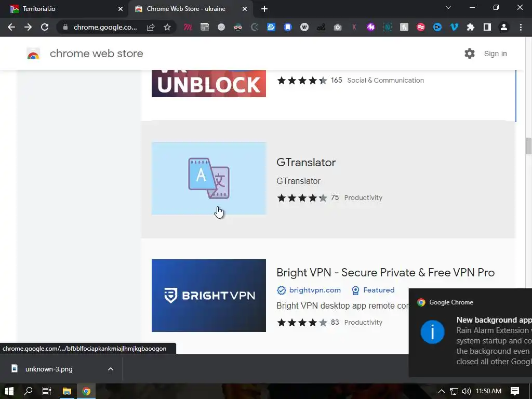This screenshot has width=532, height=399.
Task: Open the pink 'K' extension icon
Action: (354, 27)
